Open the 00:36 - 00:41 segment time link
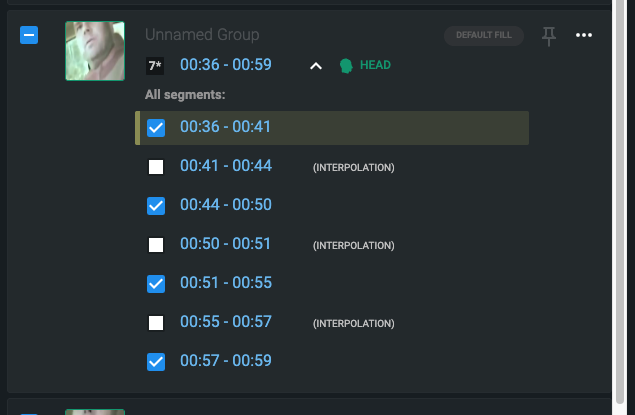635x415 pixels. coord(225,127)
